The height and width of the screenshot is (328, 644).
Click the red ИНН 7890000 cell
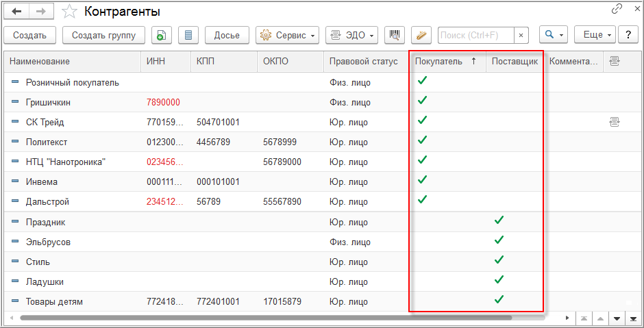[163, 102]
